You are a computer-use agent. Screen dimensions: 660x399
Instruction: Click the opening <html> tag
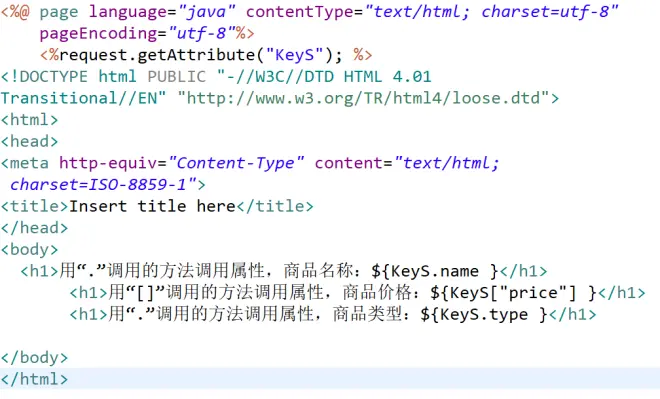coord(29,120)
